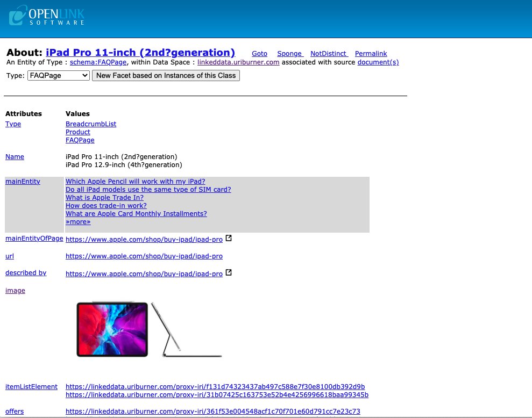Click the url attribute link
This screenshot has height=418, width=532.
click(10, 256)
